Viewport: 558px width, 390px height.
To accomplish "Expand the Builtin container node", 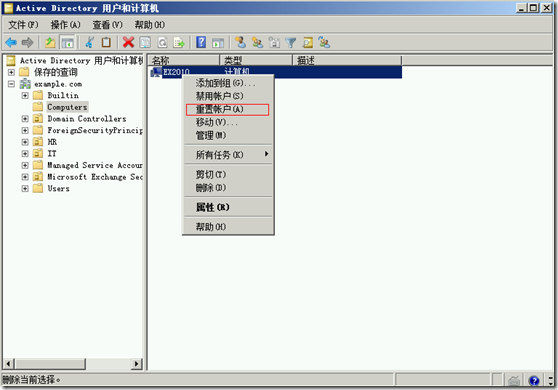I will coord(25,95).
